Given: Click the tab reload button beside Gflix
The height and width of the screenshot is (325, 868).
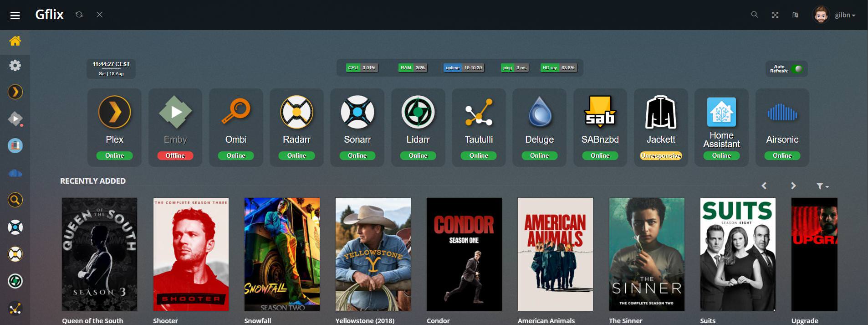Looking at the screenshot, I should pyautogui.click(x=79, y=15).
